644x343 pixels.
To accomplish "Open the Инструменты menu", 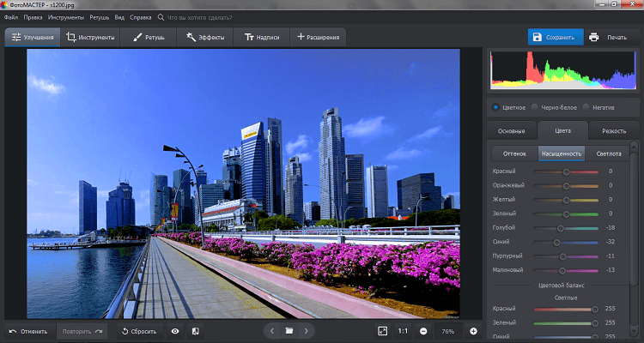I will (65, 17).
